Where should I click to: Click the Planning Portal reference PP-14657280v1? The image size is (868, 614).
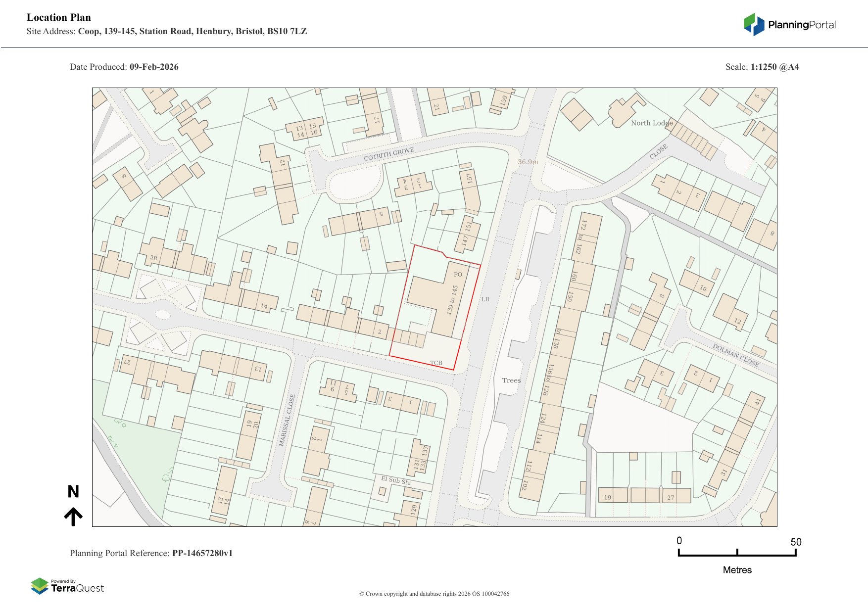(202, 553)
